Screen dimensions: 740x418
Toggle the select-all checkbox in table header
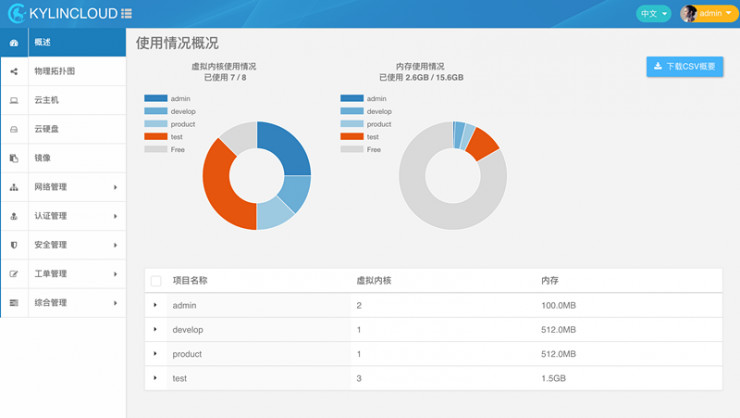click(156, 281)
